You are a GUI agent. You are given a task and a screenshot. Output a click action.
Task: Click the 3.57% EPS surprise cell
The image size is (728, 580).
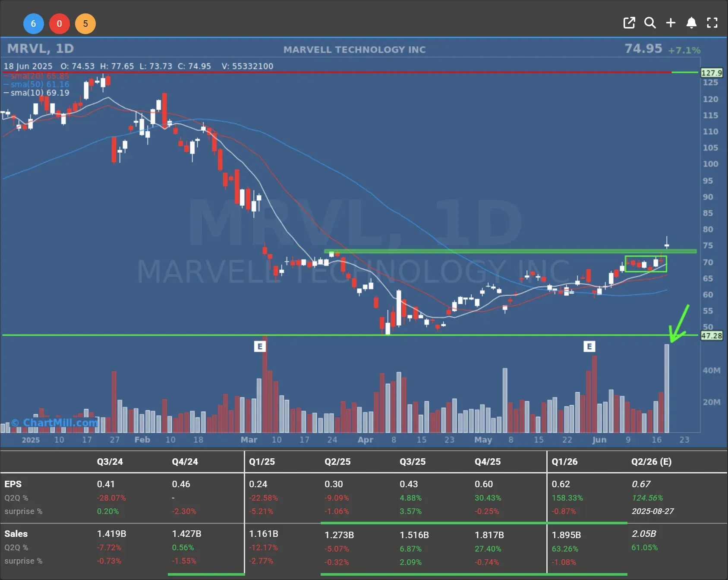pos(410,511)
